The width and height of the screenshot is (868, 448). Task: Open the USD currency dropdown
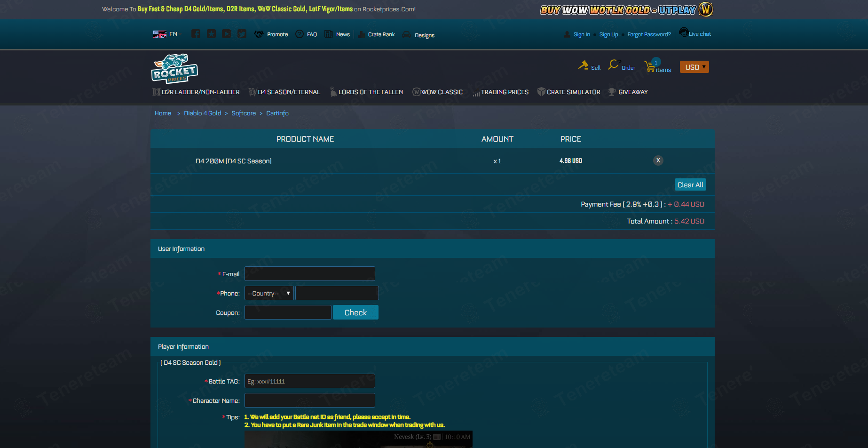[694, 67]
